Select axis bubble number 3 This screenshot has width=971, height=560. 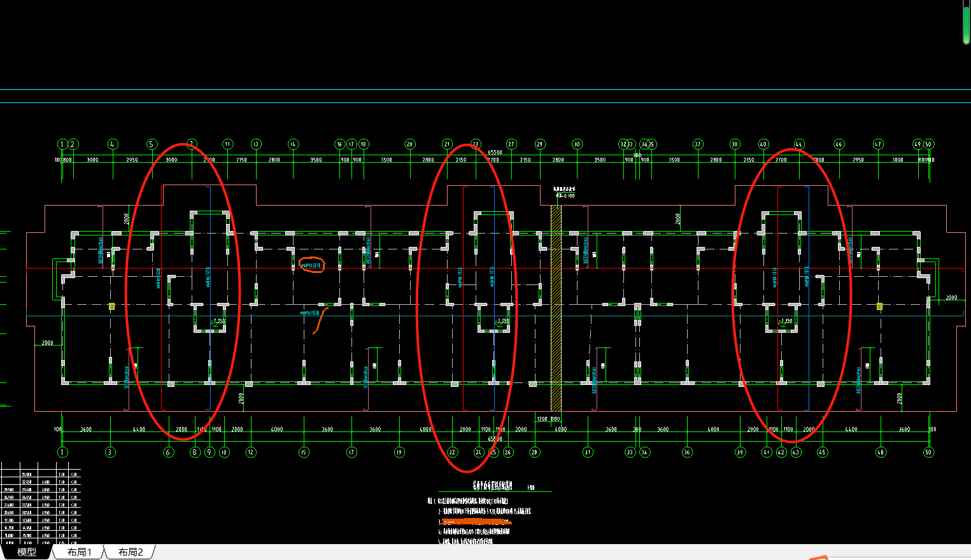click(x=110, y=452)
